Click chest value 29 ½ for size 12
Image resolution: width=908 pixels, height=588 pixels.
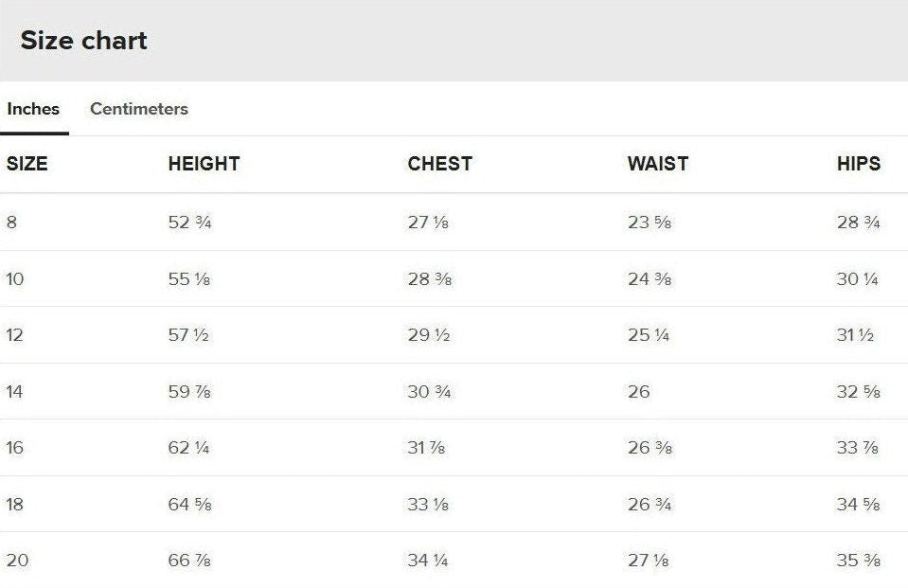click(428, 335)
